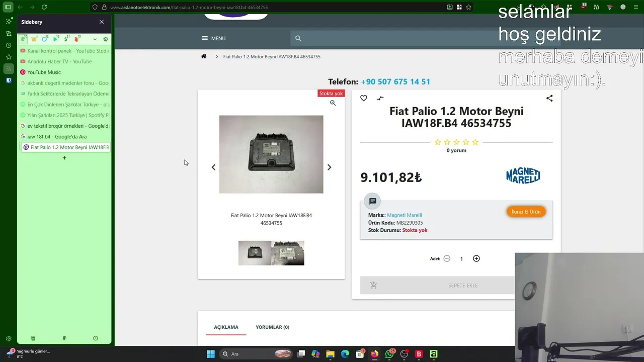644x362 pixels.
Task: Click the İkinci El Ürün badge
Action: coord(526,212)
